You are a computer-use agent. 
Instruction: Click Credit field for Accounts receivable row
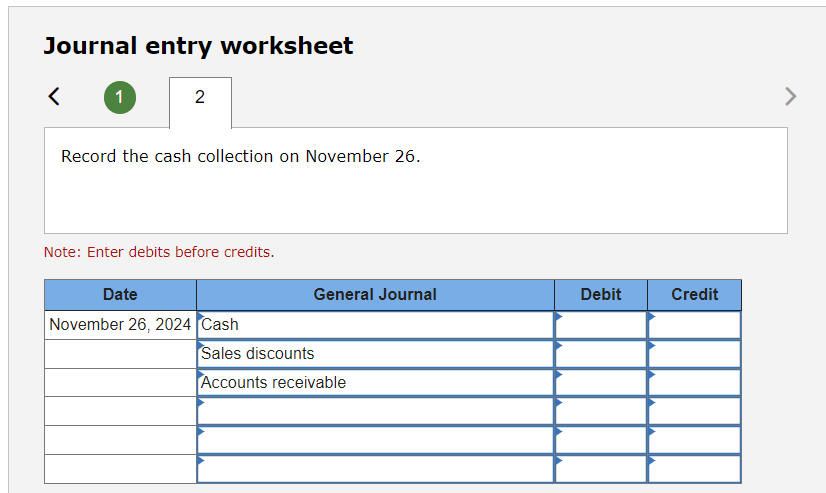[x=694, y=382]
